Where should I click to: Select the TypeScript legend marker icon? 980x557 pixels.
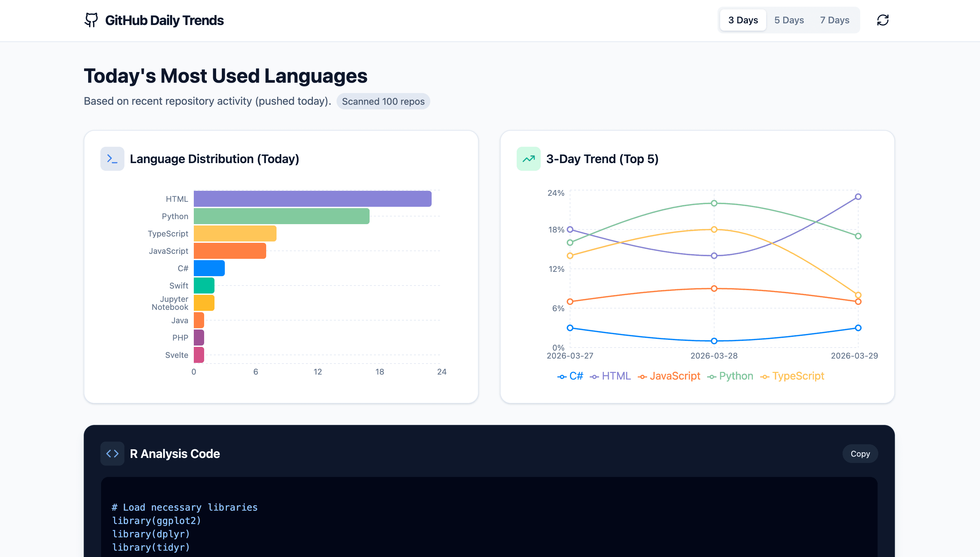(x=765, y=376)
